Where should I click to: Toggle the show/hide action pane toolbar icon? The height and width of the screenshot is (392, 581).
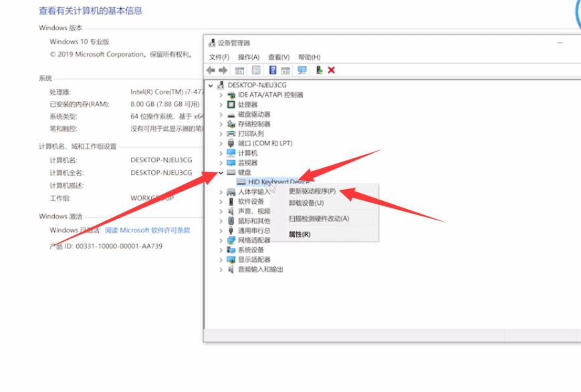coord(285,70)
